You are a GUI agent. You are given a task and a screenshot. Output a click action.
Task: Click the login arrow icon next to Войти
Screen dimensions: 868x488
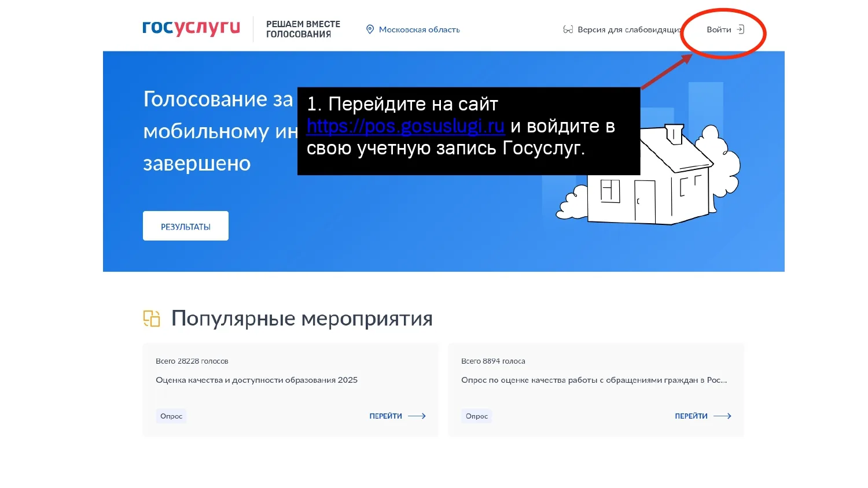[740, 29]
